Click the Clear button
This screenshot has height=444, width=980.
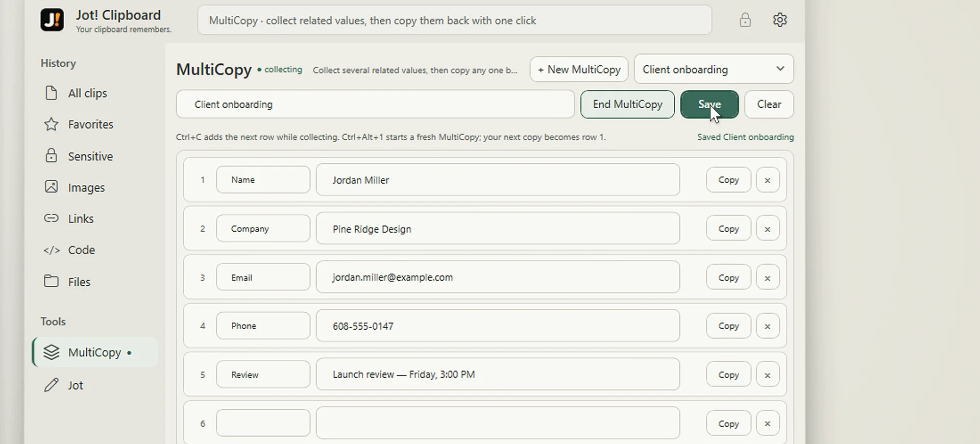(769, 105)
